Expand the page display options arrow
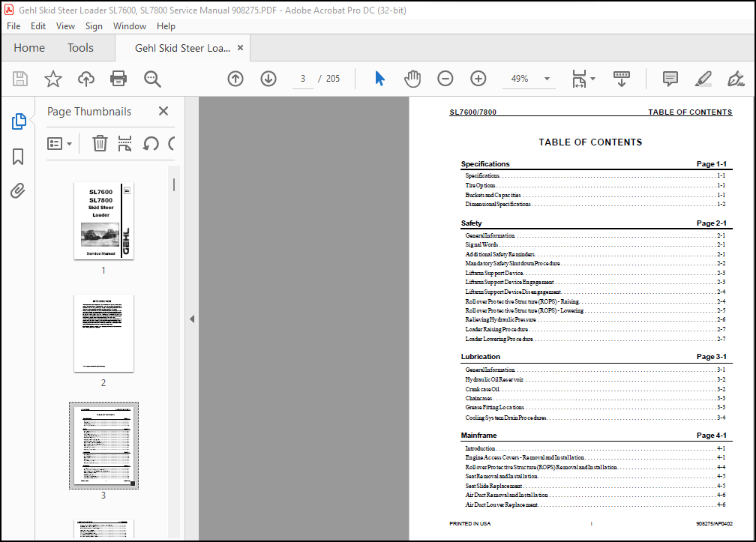This screenshot has height=542, width=756. [x=592, y=79]
